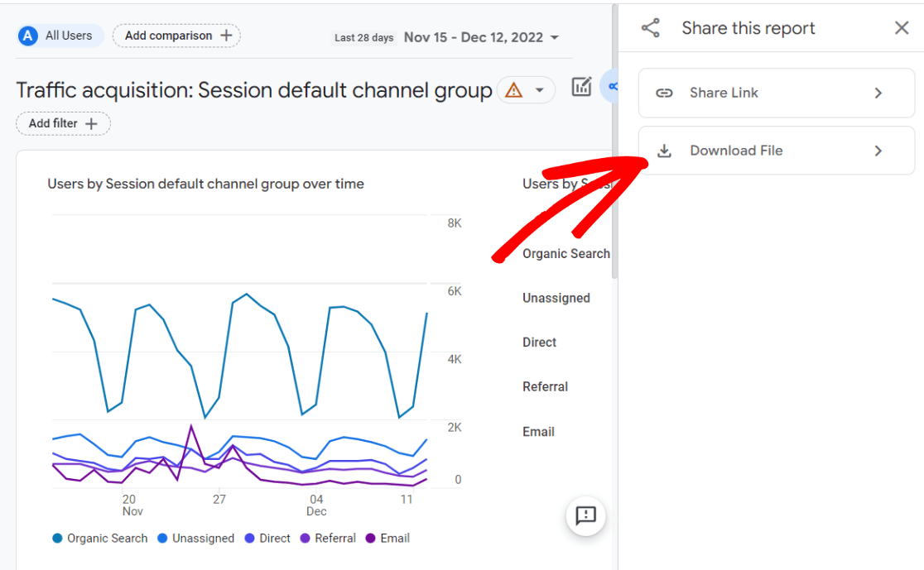The height and width of the screenshot is (570, 924).
Task: Click the link icon beside Share Link
Action: (x=664, y=93)
